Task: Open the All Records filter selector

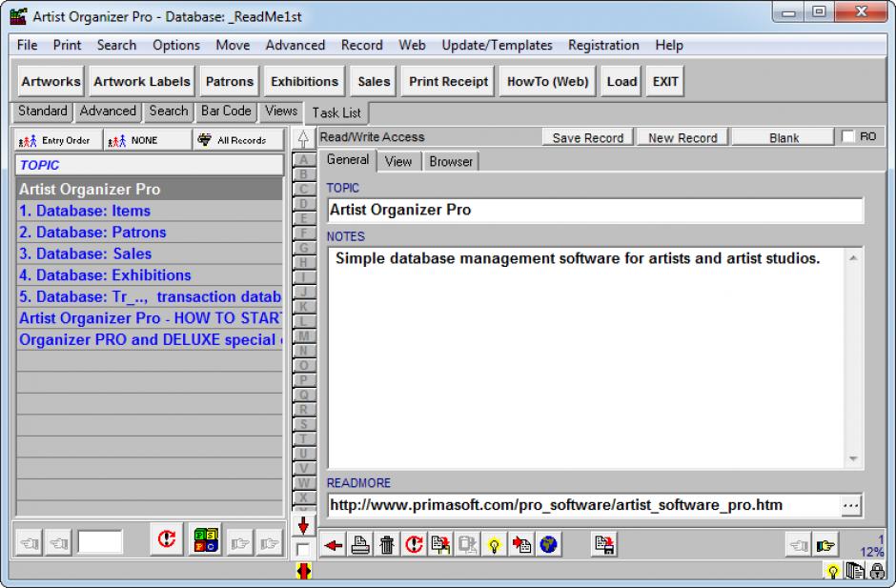Action: pyautogui.click(x=238, y=140)
